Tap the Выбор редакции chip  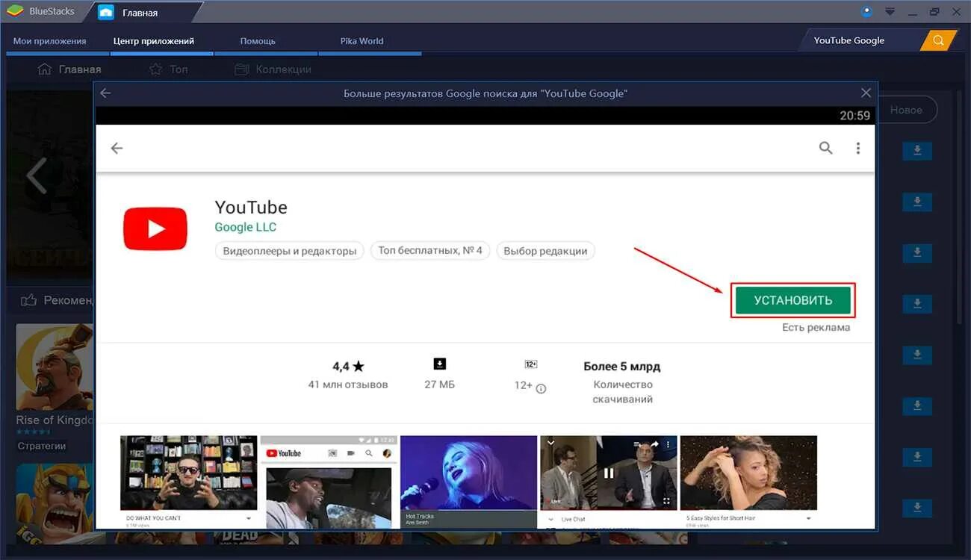[545, 251]
